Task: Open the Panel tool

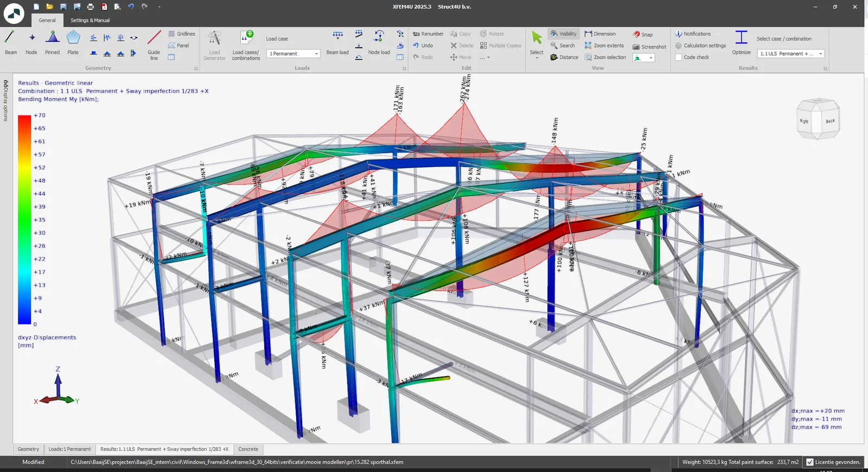Action: pyautogui.click(x=178, y=46)
